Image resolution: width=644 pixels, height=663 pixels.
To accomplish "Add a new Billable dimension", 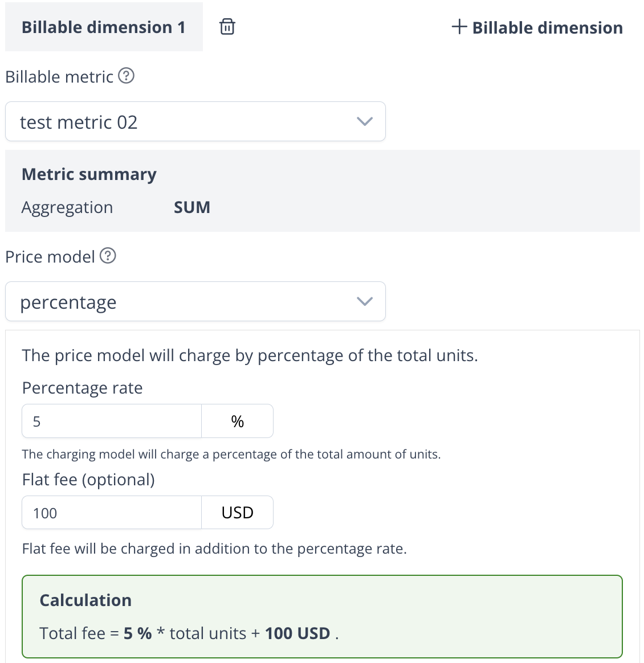I will [537, 27].
